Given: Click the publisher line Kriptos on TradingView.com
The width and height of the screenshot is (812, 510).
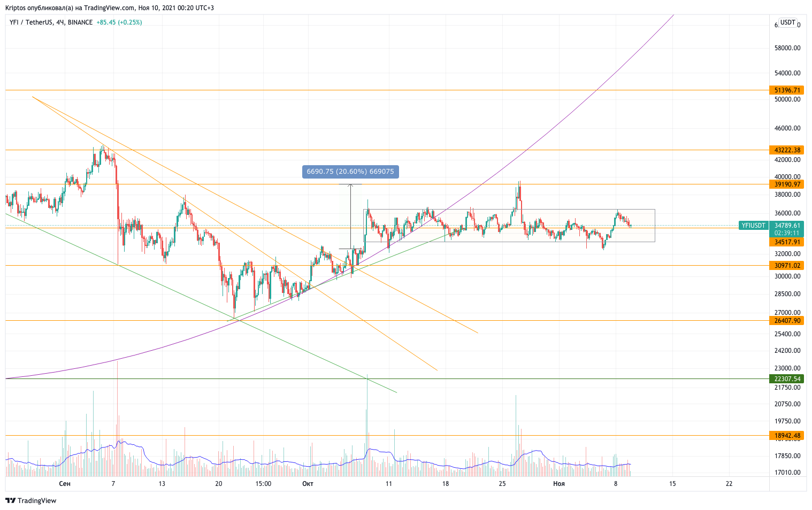Looking at the screenshot, I should click(x=109, y=8).
